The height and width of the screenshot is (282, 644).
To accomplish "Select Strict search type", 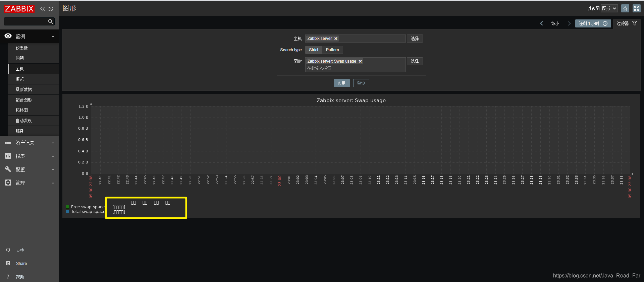I will pos(314,50).
